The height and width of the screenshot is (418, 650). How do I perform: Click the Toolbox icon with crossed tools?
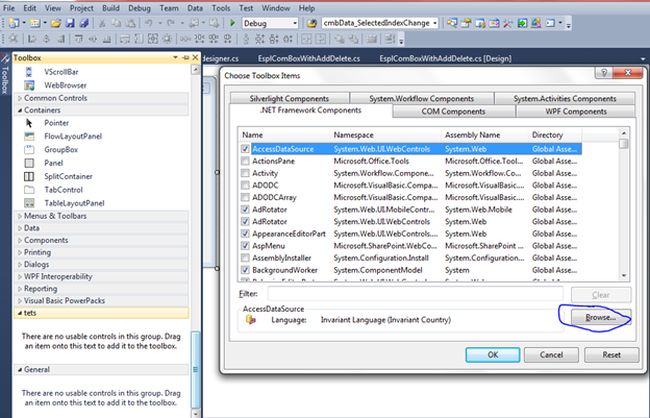click(507, 23)
